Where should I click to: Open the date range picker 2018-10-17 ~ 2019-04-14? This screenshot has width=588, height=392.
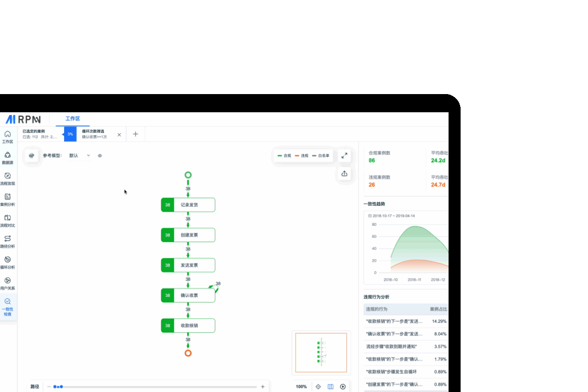(x=393, y=216)
